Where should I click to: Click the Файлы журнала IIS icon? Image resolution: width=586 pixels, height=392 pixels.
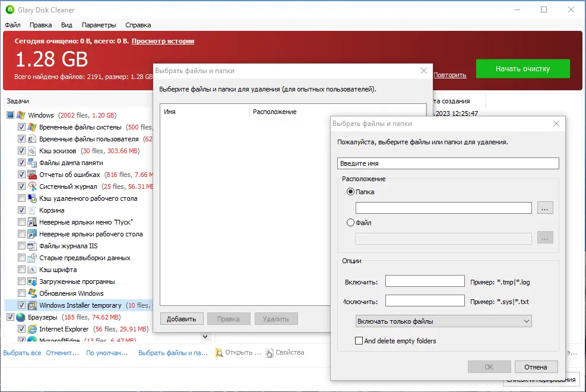coord(32,246)
